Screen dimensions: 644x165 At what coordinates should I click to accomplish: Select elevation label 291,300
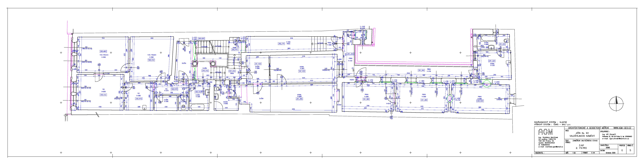(x=350, y=54)
